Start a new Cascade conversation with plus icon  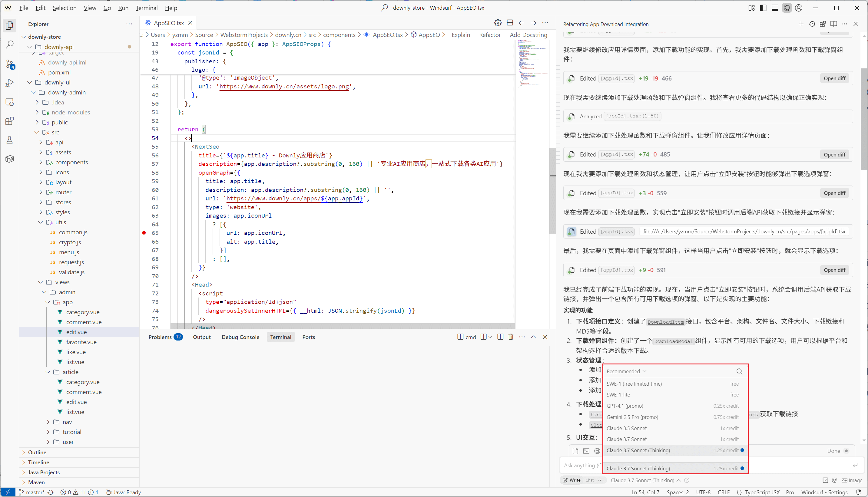pos(801,24)
